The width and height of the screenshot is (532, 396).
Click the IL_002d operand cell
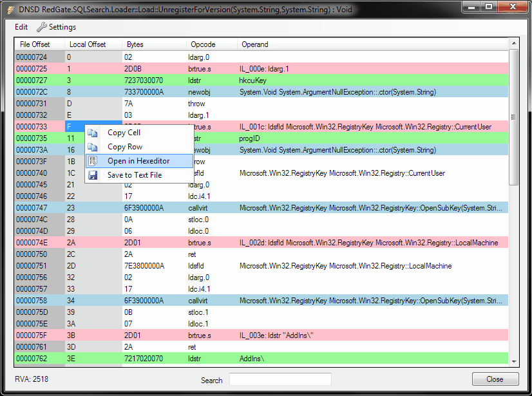tap(372, 243)
